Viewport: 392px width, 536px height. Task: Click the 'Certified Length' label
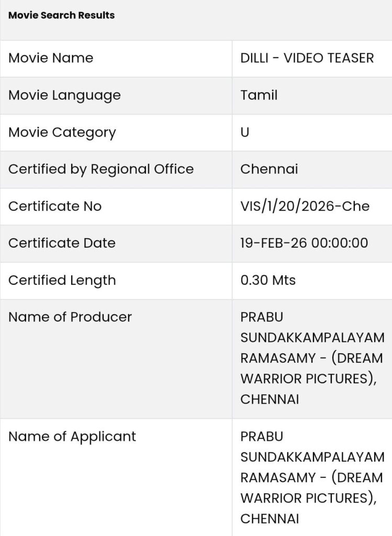tap(62, 280)
